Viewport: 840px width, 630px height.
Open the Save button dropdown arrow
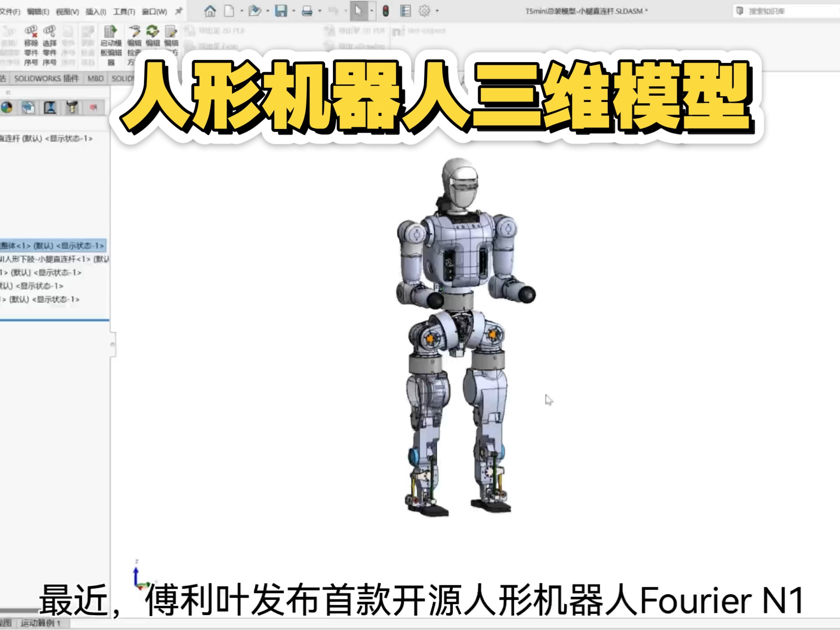tap(294, 12)
